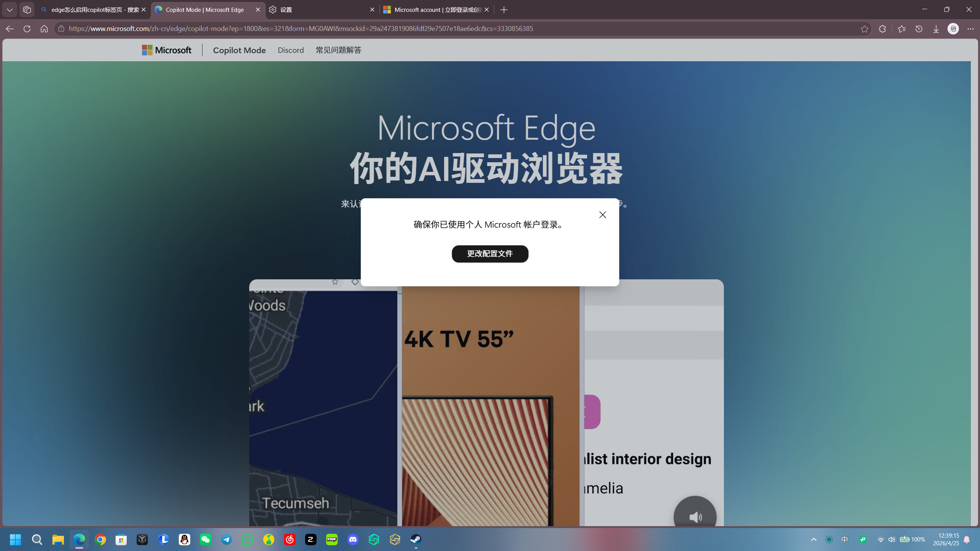Open browser History icon
The image size is (980, 551).
click(x=919, y=29)
